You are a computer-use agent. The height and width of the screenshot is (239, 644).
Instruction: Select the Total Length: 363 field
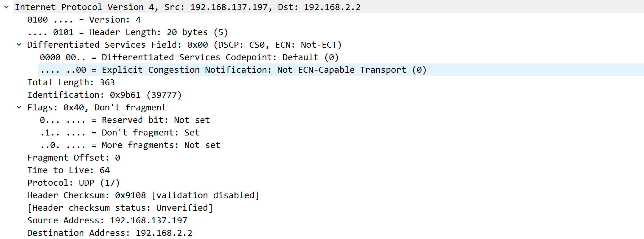(71, 82)
